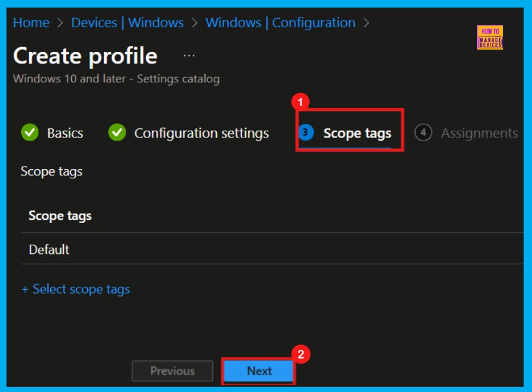This screenshot has height=392, width=532.
Task: Click the Next button
Action: point(258,370)
